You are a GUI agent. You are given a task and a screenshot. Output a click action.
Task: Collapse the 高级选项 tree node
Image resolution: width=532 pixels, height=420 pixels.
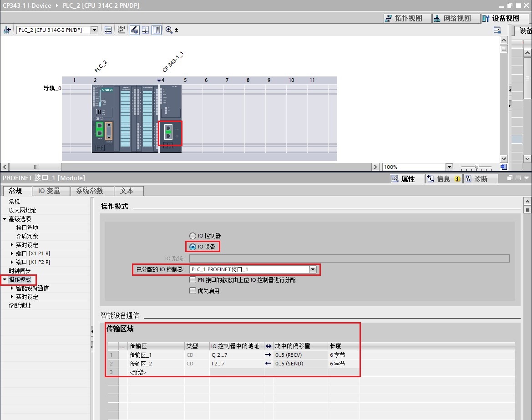tap(5, 219)
